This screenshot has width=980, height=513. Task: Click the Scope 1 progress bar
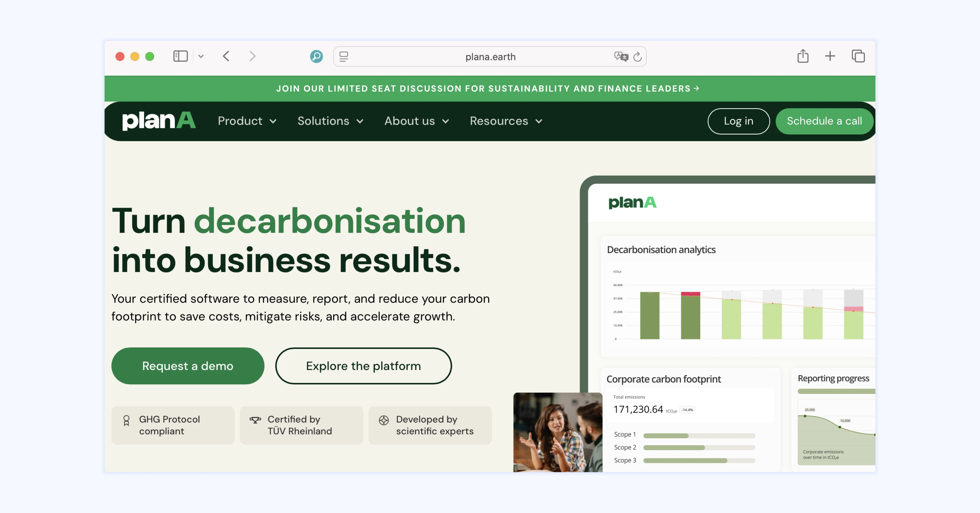point(699,435)
